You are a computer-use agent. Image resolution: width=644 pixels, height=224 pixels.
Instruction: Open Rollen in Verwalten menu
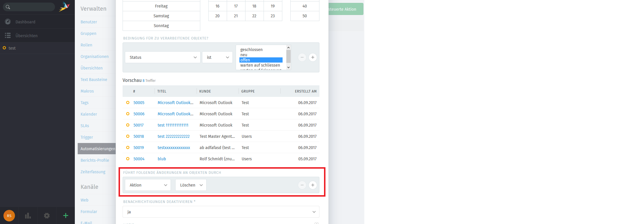pyautogui.click(x=86, y=45)
